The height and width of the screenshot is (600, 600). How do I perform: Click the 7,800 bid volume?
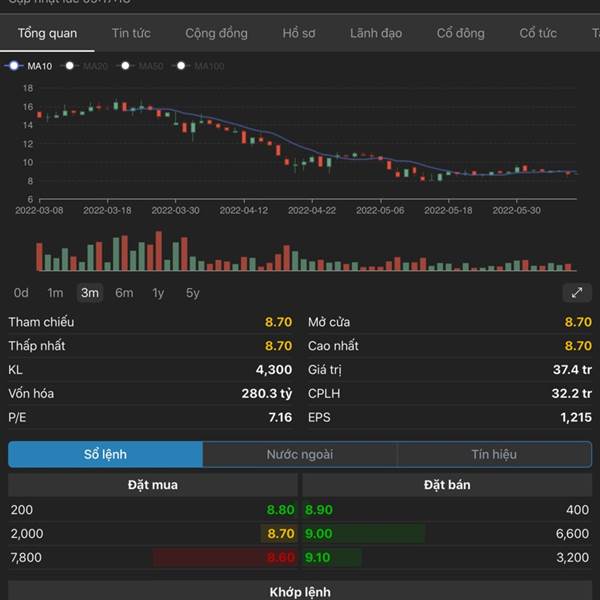pyautogui.click(x=26, y=557)
